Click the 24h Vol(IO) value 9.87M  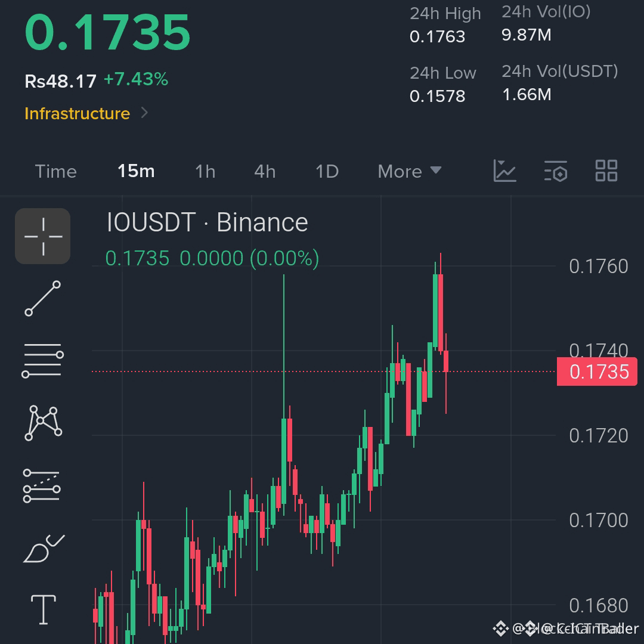(527, 35)
